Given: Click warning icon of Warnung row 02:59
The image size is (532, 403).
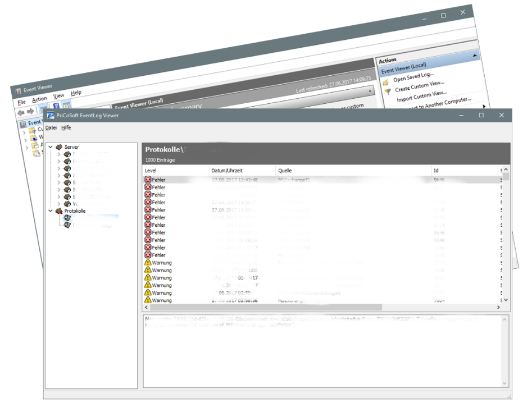Looking at the screenshot, I should point(148,292).
